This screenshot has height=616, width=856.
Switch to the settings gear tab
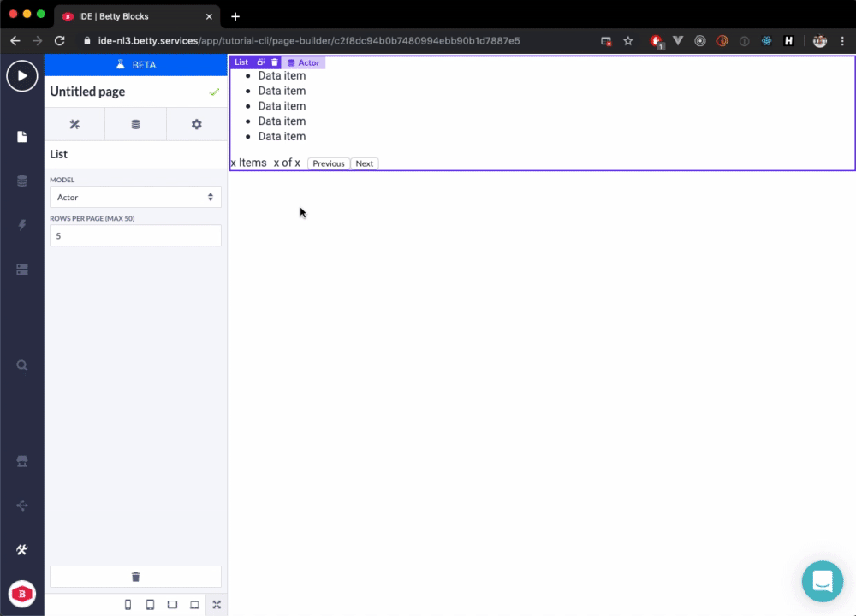coord(197,124)
